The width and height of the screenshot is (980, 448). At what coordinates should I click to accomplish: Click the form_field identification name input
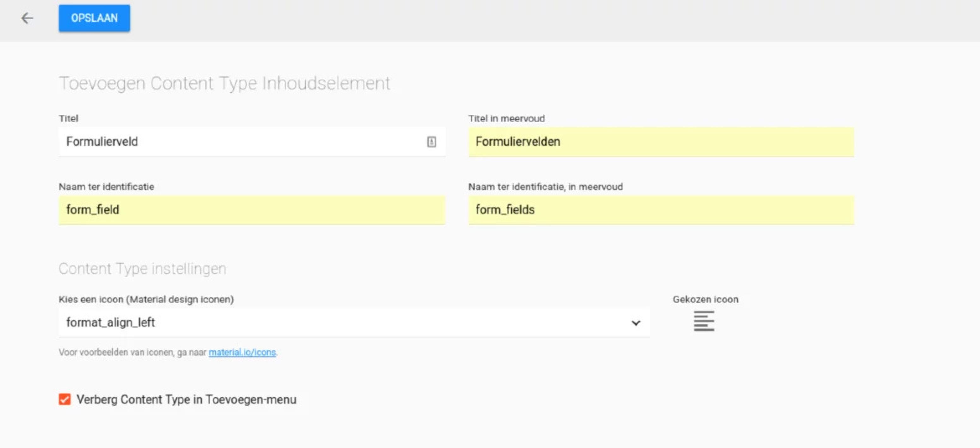click(252, 210)
